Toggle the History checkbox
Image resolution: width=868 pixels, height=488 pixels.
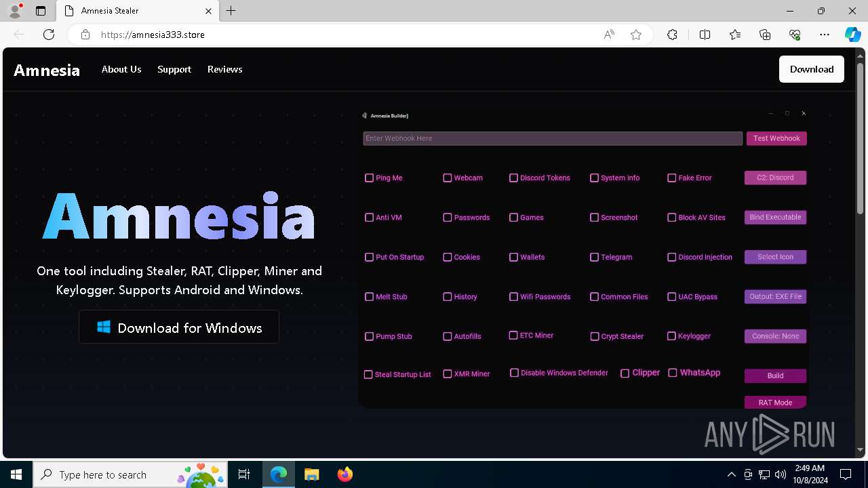point(447,296)
